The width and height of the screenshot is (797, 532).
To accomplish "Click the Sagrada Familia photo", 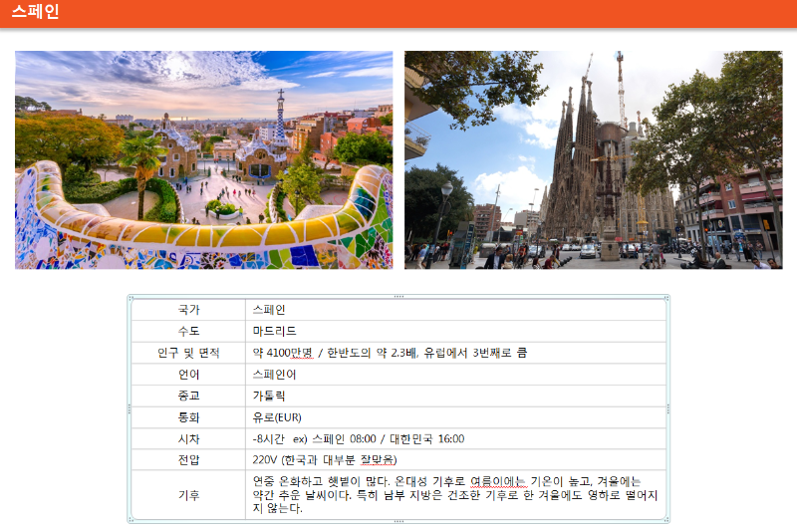I will point(593,159).
